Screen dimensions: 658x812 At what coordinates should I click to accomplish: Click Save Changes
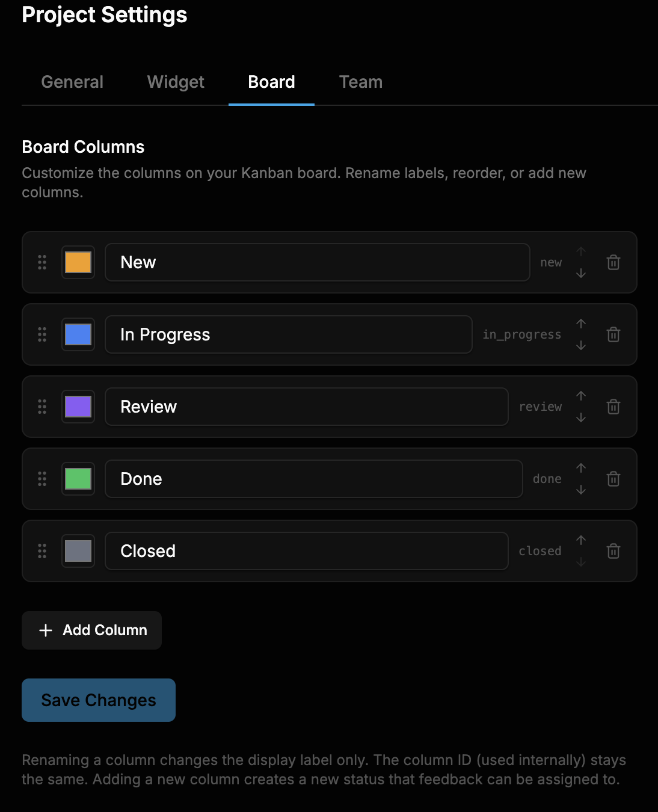point(98,700)
